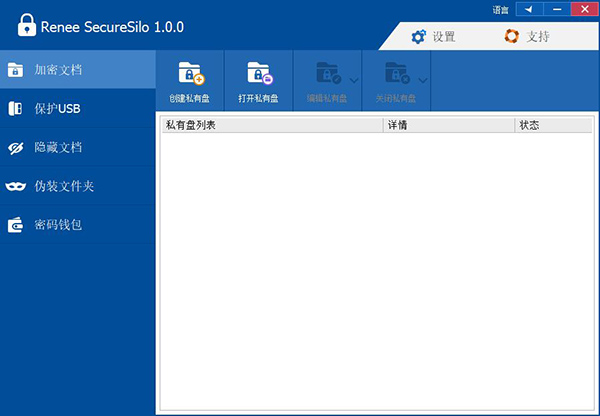The height and width of the screenshot is (416, 600).
Task: Go to 伪装文件夹 section
Action: point(78,186)
